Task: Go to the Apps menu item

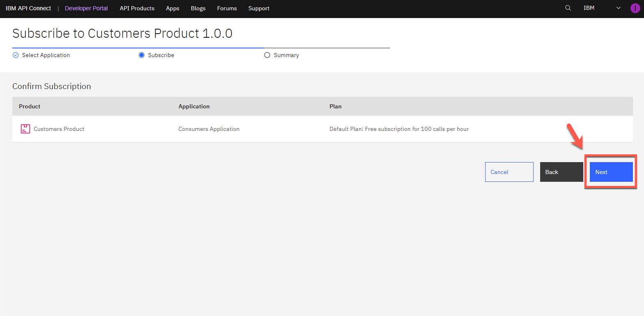Action: tap(172, 8)
